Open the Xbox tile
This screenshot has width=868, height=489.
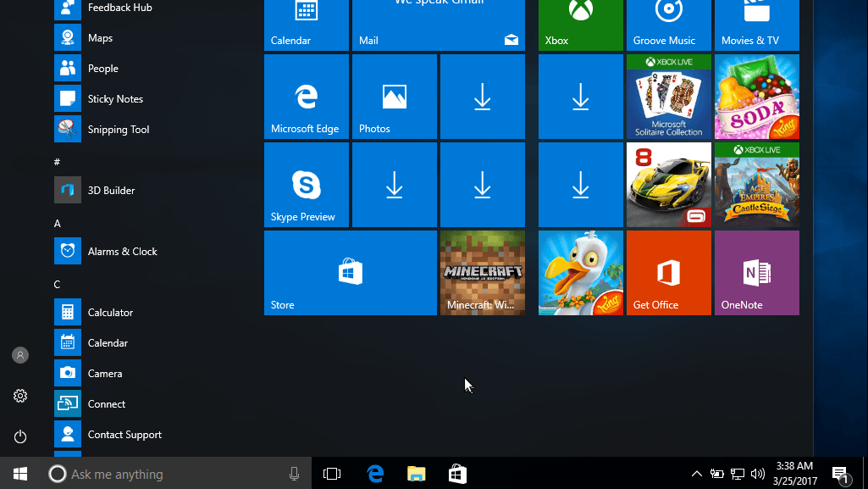(x=581, y=25)
